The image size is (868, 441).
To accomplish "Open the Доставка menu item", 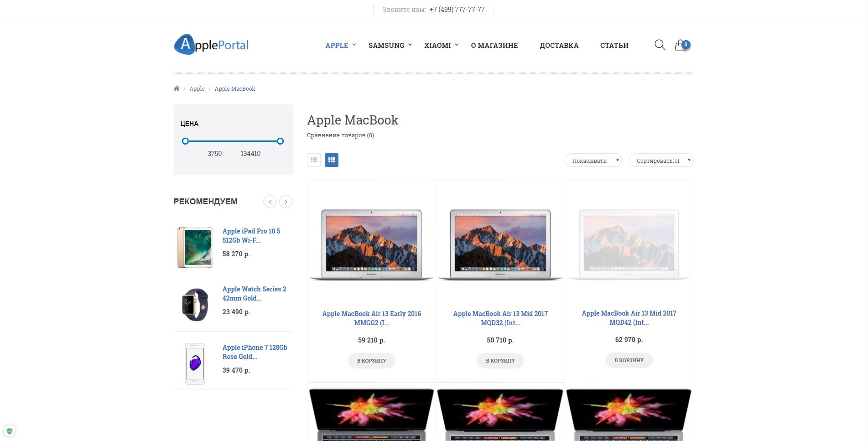I will click(559, 45).
